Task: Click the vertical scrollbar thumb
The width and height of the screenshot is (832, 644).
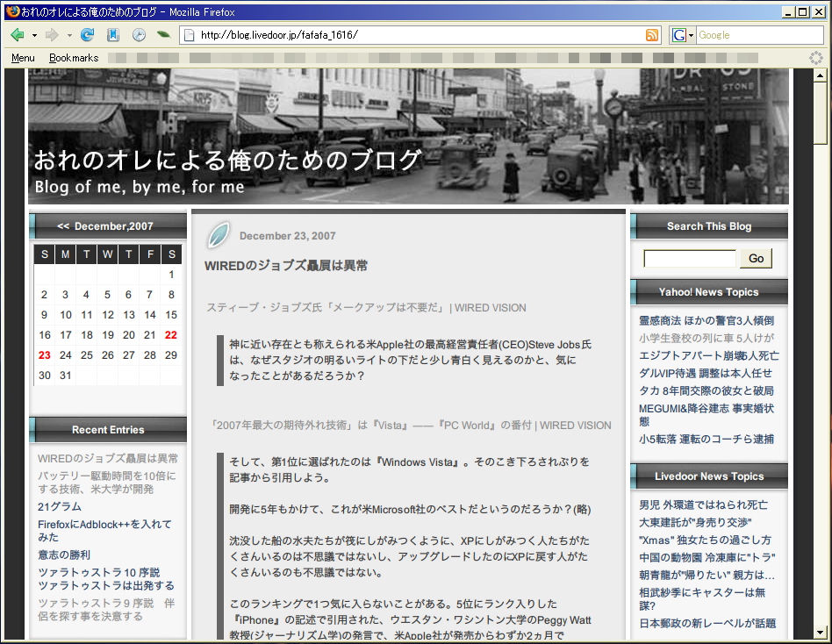Action: (820, 113)
